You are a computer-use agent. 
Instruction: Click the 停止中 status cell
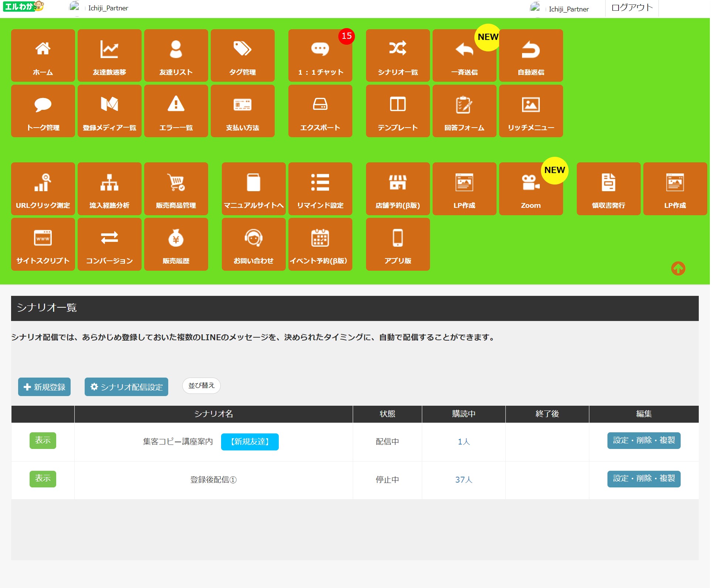click(x=387, y=480)
